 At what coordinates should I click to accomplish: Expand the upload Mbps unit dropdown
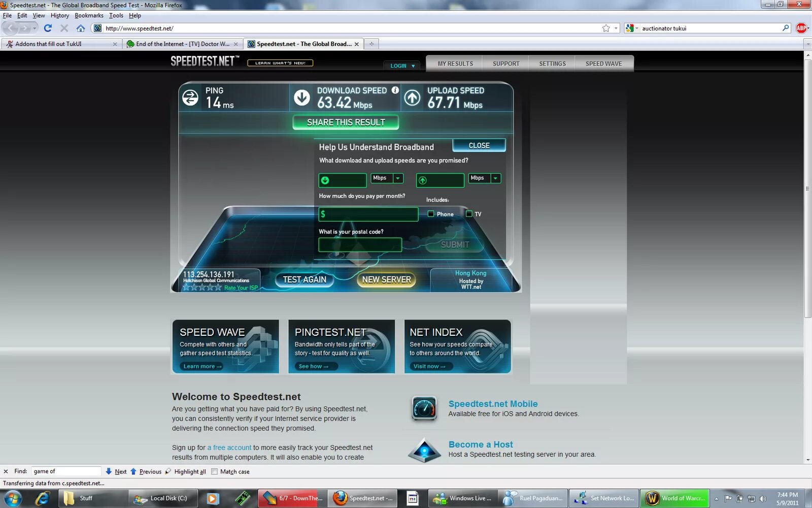tap(496, 178)
